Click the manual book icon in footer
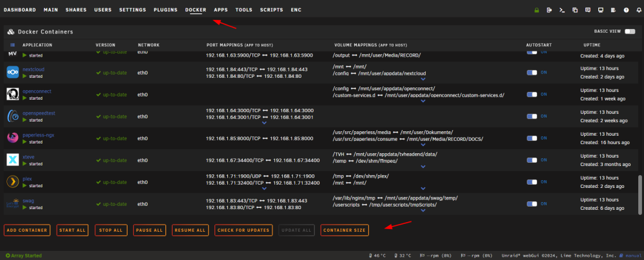 621,255
